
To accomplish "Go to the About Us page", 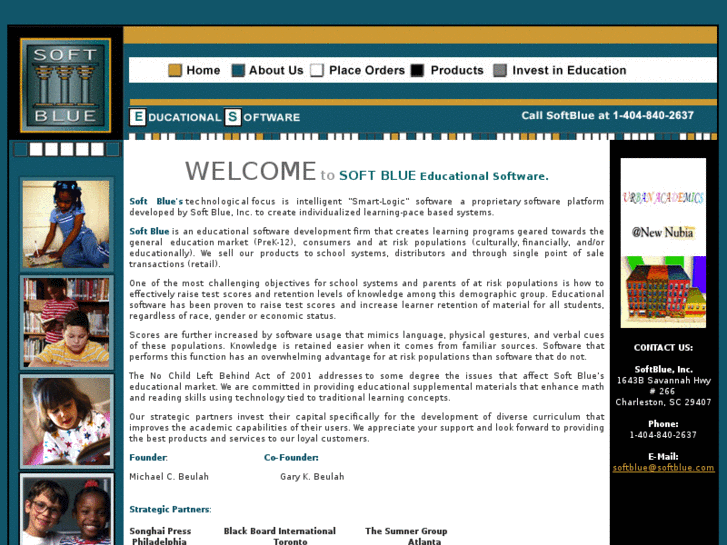I will (276, 71).
